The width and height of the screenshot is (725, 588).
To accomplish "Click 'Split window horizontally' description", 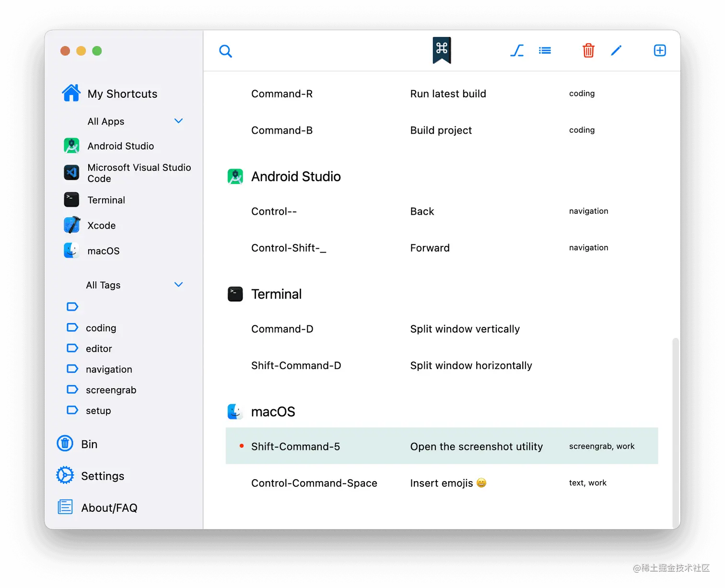I will pyautogui.click(x=471, y=366).
